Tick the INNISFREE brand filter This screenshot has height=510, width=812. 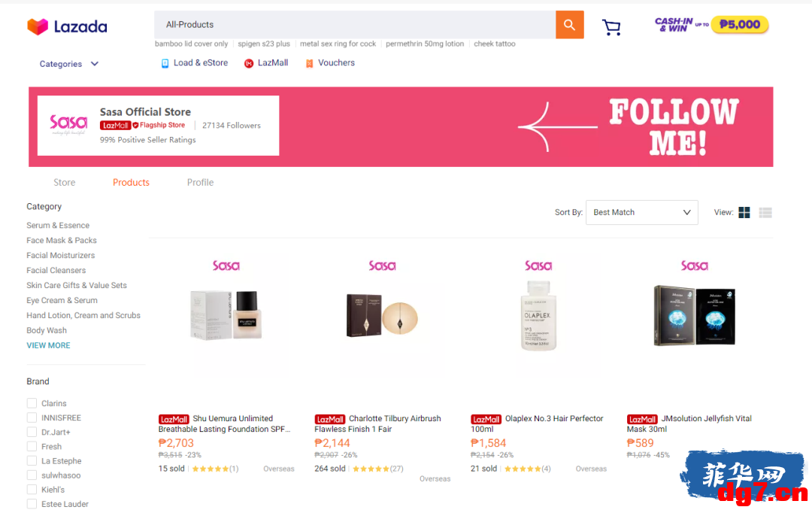point(32,417)
